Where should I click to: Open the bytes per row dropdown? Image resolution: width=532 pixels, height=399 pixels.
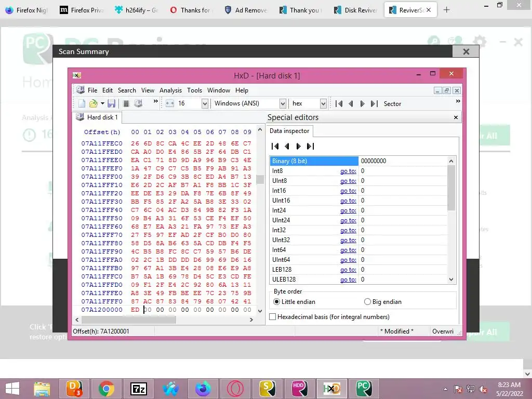click(x=205, y=103)
